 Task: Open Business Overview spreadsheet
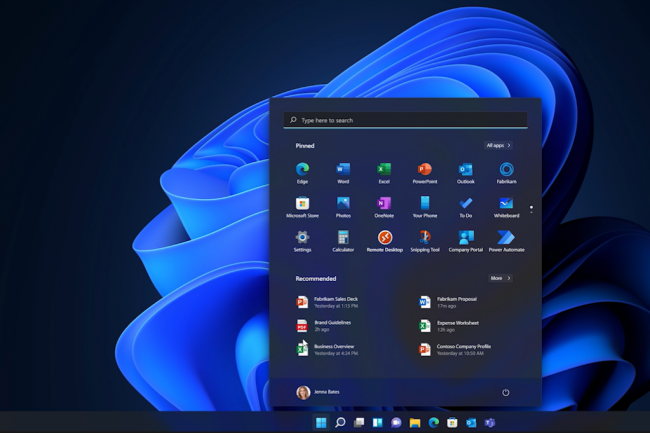327,349
